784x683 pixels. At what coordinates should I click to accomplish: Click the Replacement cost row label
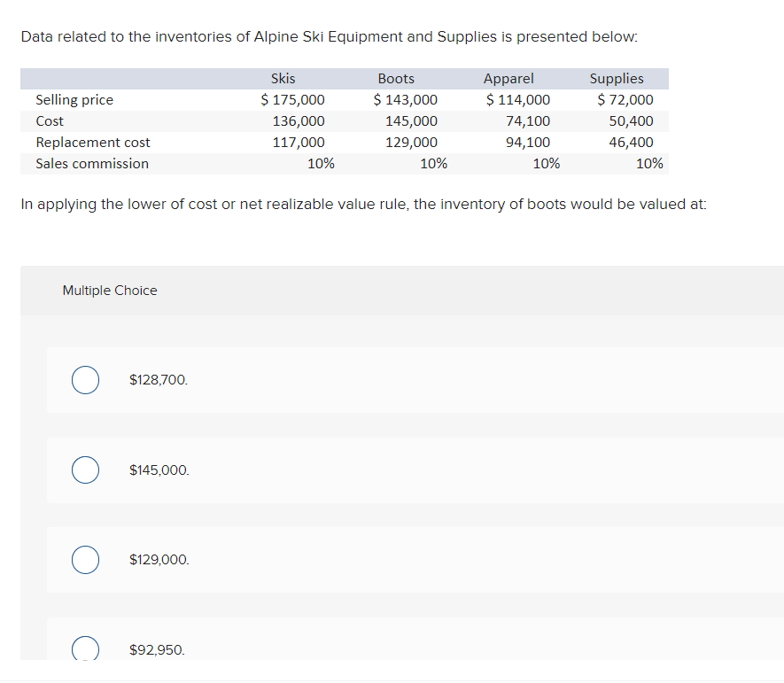pyautogui.click(x=92, y=143)
